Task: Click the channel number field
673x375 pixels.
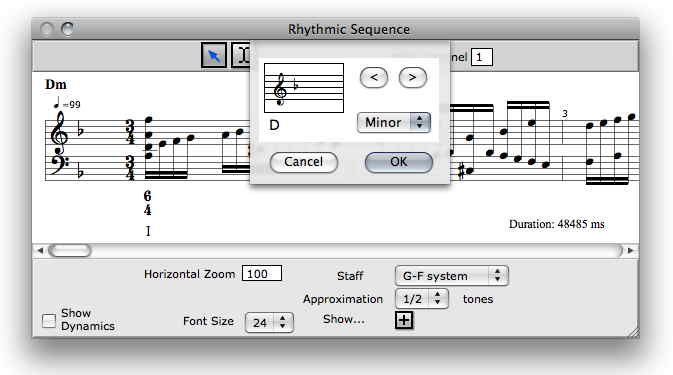Action: [482, 57]
